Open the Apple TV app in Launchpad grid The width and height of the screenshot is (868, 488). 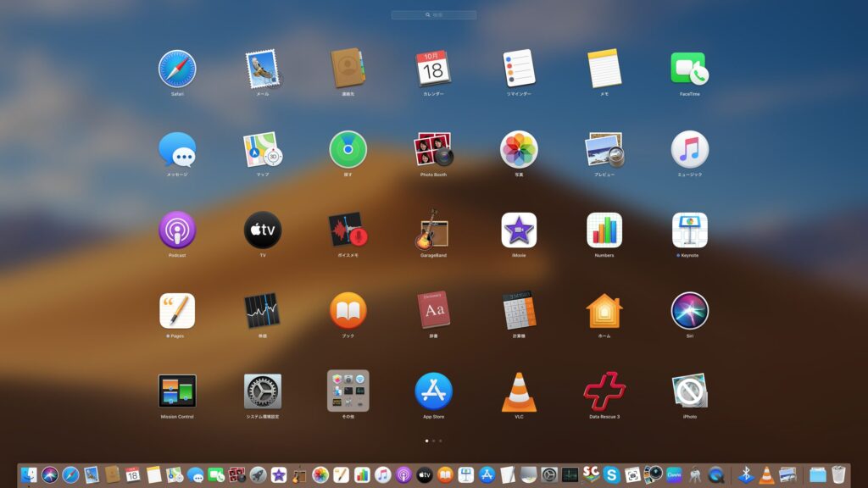point(263,230)
